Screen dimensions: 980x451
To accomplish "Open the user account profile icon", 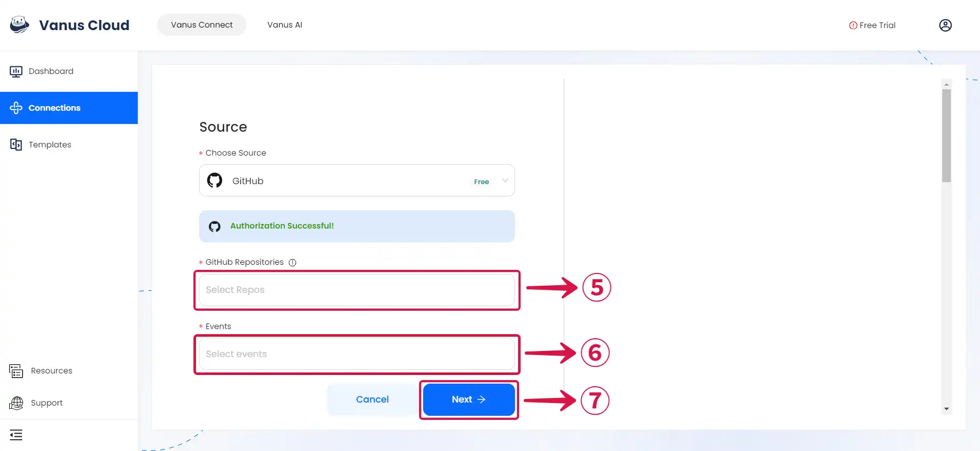I will click(x=945, y=25).
